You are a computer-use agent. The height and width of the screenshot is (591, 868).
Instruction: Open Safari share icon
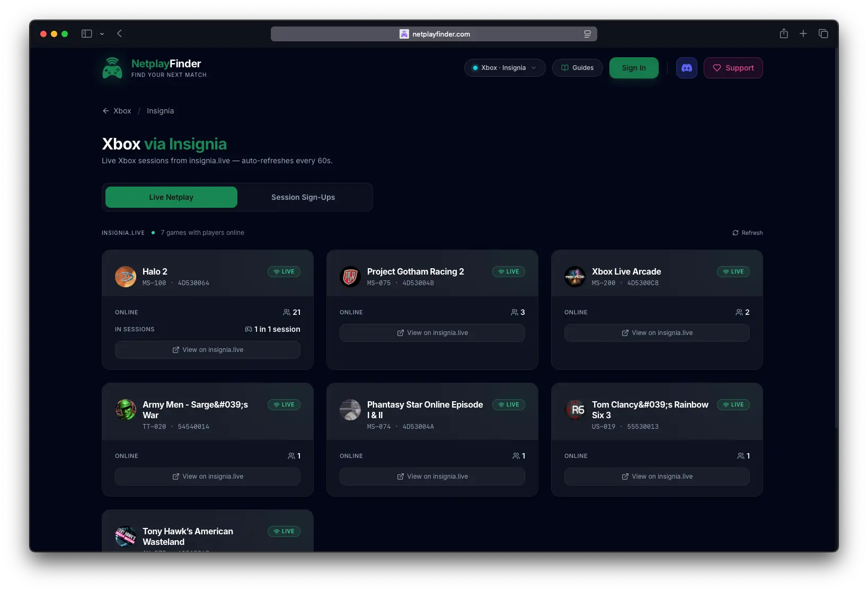coord(784,33)
